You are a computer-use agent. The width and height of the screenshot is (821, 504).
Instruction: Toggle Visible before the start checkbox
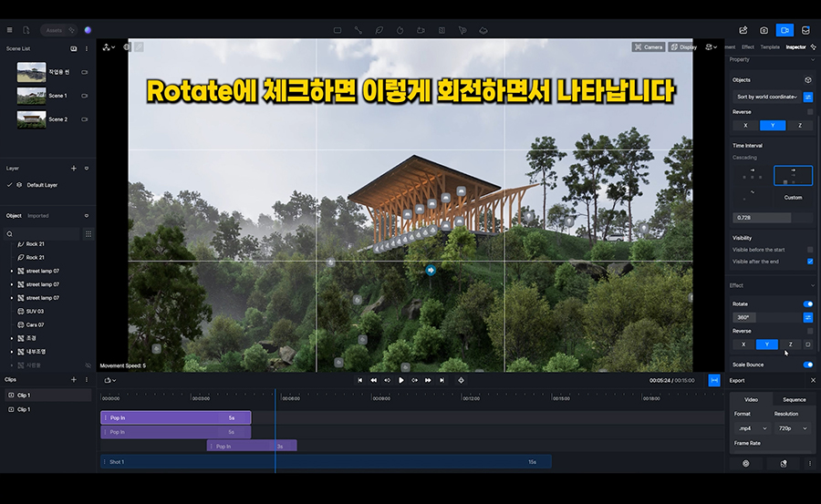(810, 250)
